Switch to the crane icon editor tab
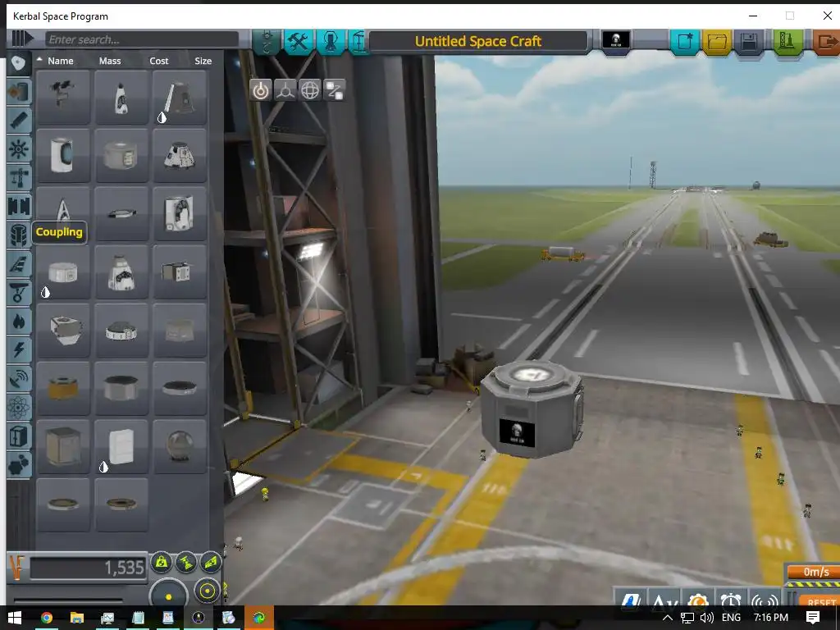Screen dimensions: 840x630 [x=358, y=41]
